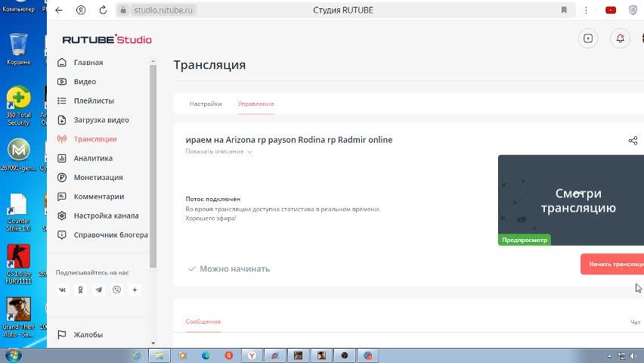The image size is (644, 363).
Task: Open Справочник блогера guide
Action: coord(103,234)
